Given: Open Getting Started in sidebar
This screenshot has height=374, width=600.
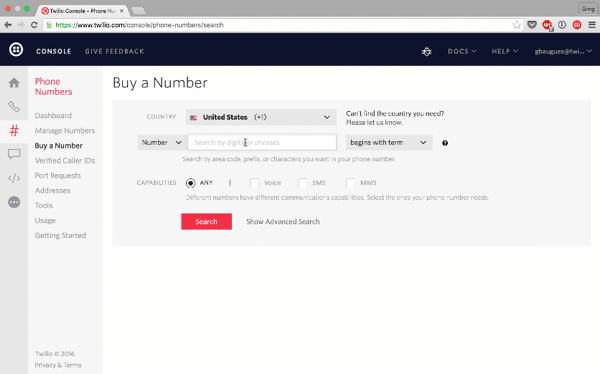Looking at the screenshot, I should (x=60, y=235).
